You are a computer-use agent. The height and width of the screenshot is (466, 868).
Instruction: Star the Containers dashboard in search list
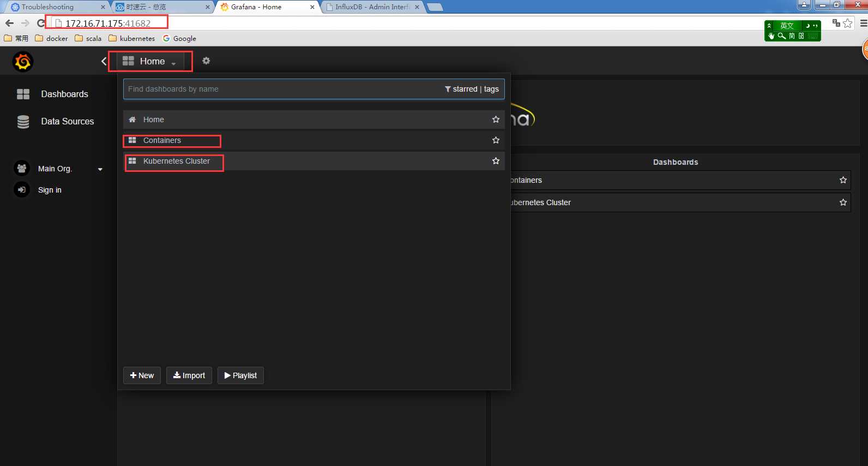click(496, 140)
